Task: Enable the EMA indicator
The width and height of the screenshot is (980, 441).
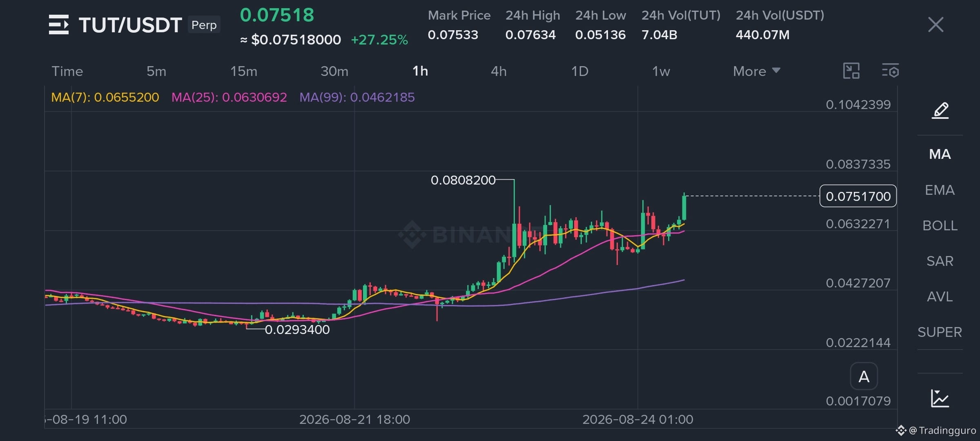Action: tap(940, 190)
